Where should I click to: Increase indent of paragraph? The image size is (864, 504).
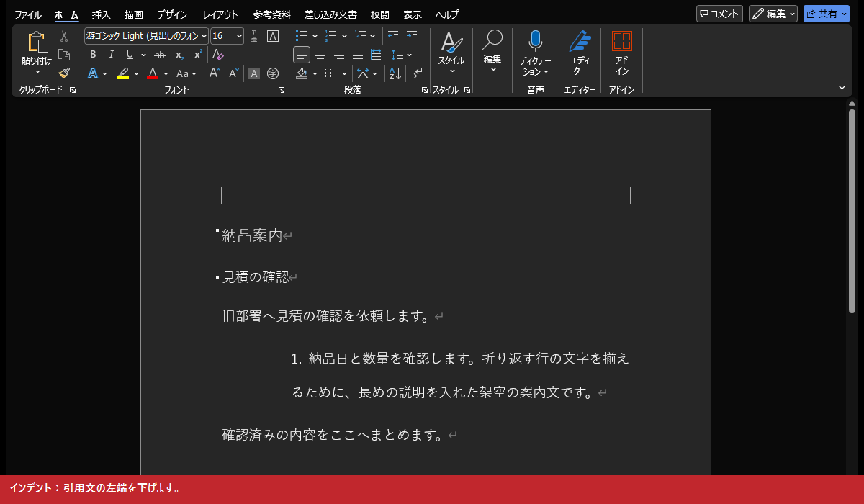click(412, 36)
